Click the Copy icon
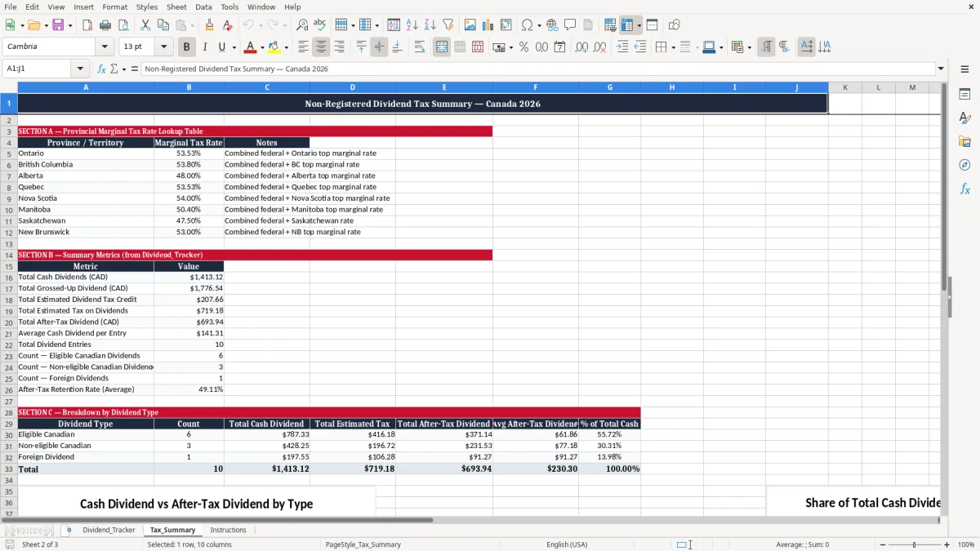Image resolution: width=980 pixels, height=551 pixels. pyautogui.click(x=163, y=25)
